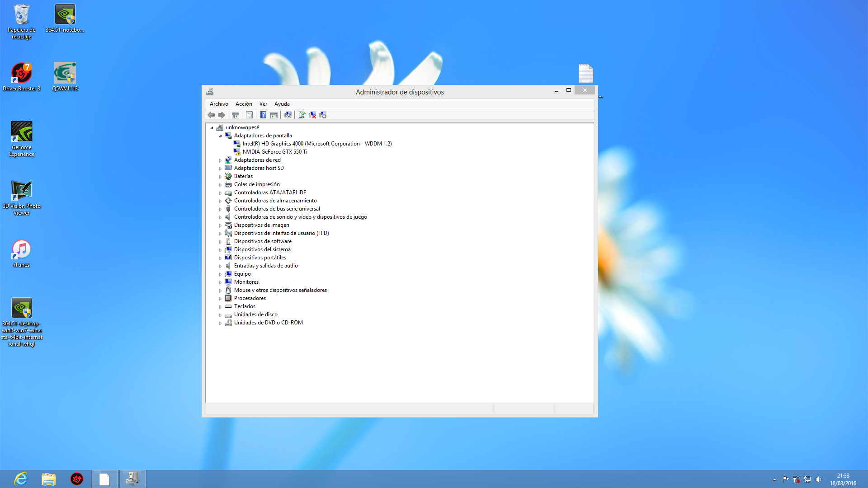
Task: Select Mouse y otros dispositivos señaladores
Action: pos(280,290)
